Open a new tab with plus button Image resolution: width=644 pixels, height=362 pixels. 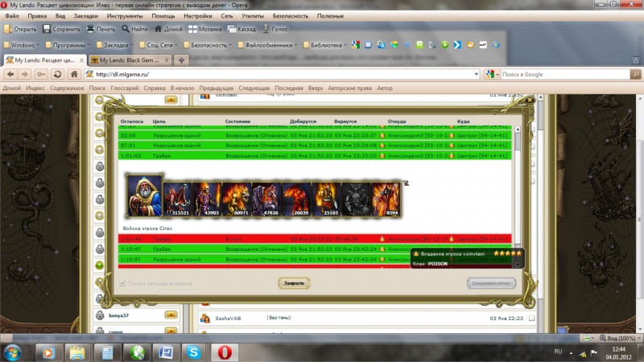[181, 60]
